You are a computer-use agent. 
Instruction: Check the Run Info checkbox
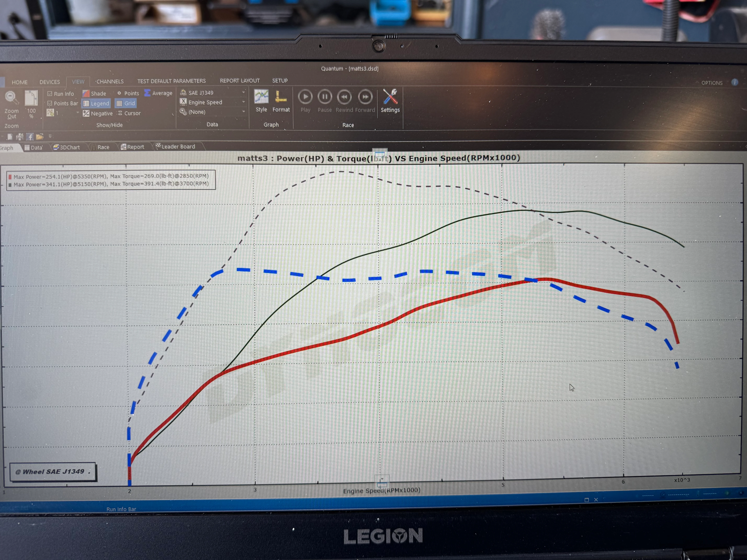point(50,94)
